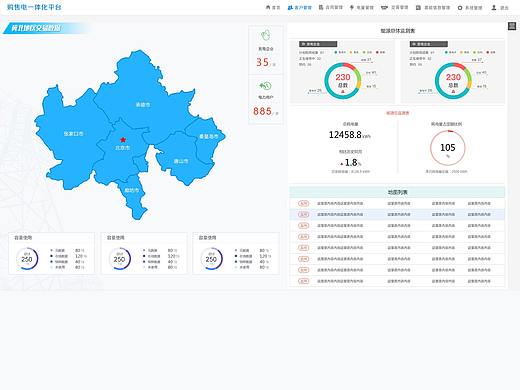Click the red segment of the right donut chart
The width and height of the screenshot is (520, 390).
click(x=459, y=66)
